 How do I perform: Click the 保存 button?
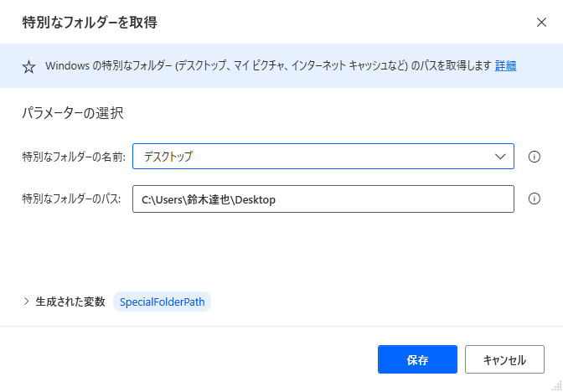click(x=417, y=359)
